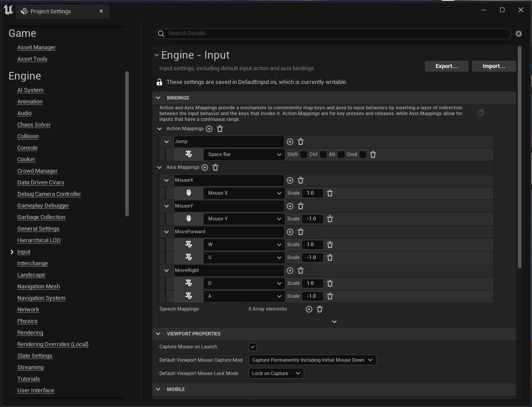Collapse the MoveRight axis mapping
Image resolution: width=532 pixels, height=407 pixels.
click(167, 271)
